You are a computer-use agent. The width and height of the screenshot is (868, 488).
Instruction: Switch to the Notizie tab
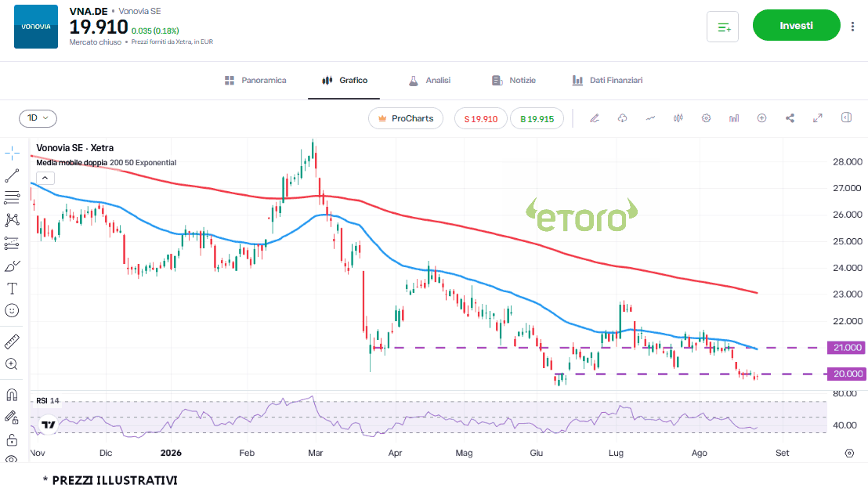514,80
